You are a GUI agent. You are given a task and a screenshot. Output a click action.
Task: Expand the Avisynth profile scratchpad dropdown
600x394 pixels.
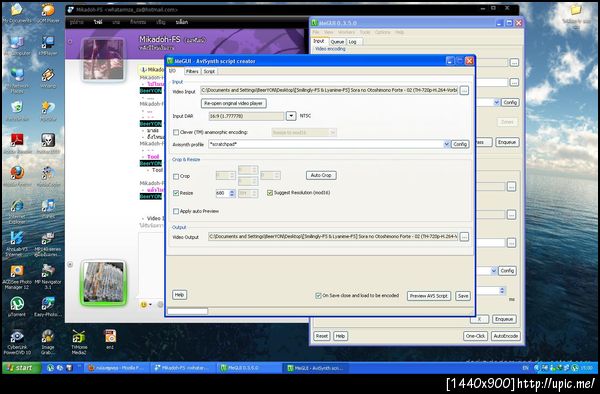pyautogui.click(x=446, y=144)
